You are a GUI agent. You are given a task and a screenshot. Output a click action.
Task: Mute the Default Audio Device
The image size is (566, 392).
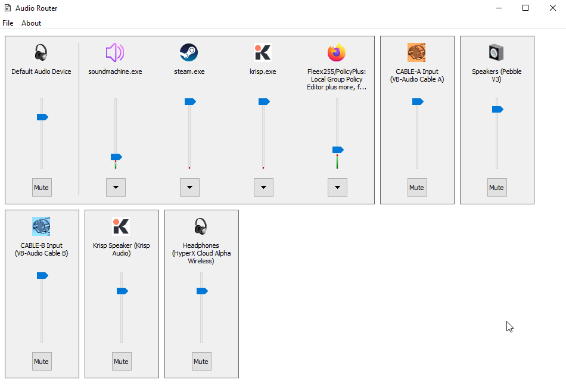click(42, 187)
